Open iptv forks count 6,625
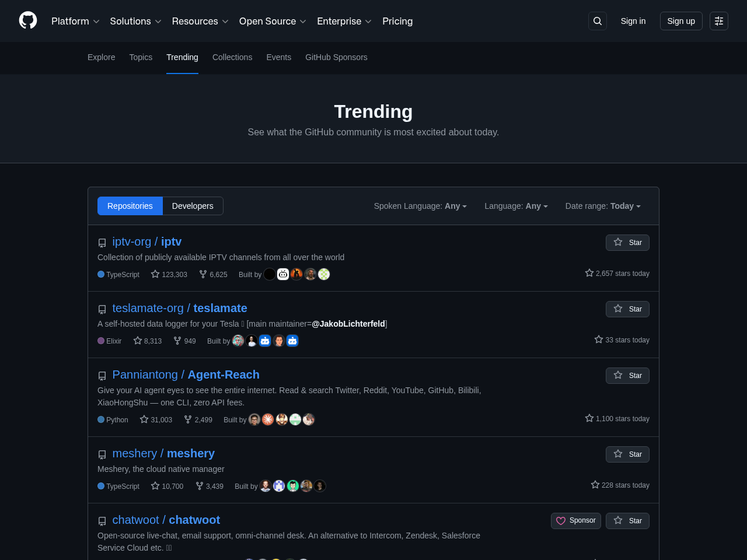This screenshot has height=560, width=747. click(213, 274)
